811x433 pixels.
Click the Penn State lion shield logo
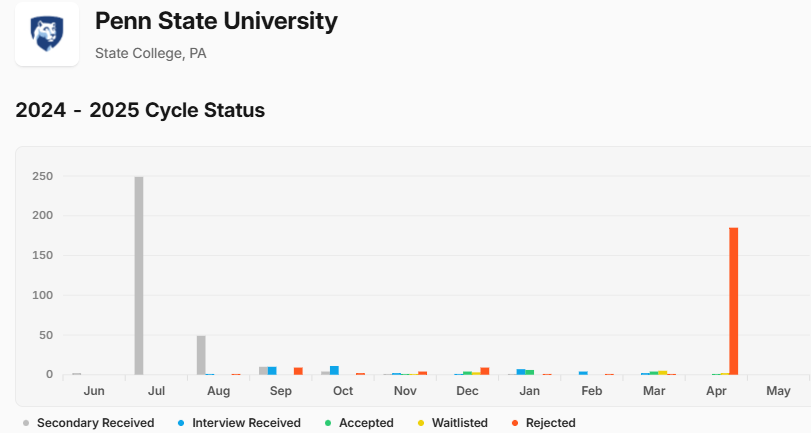(x=47, y=34)
